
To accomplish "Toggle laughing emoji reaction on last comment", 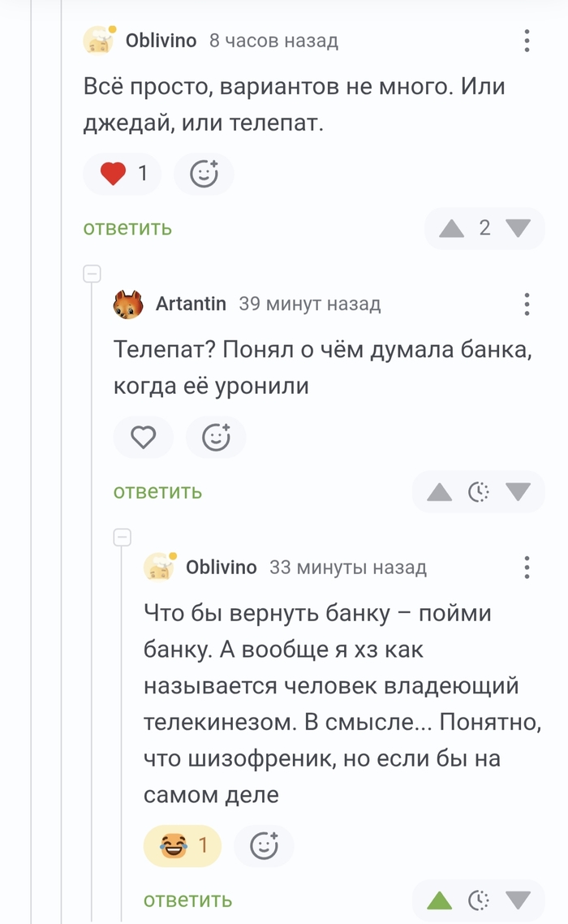I will tap(182, 846).
